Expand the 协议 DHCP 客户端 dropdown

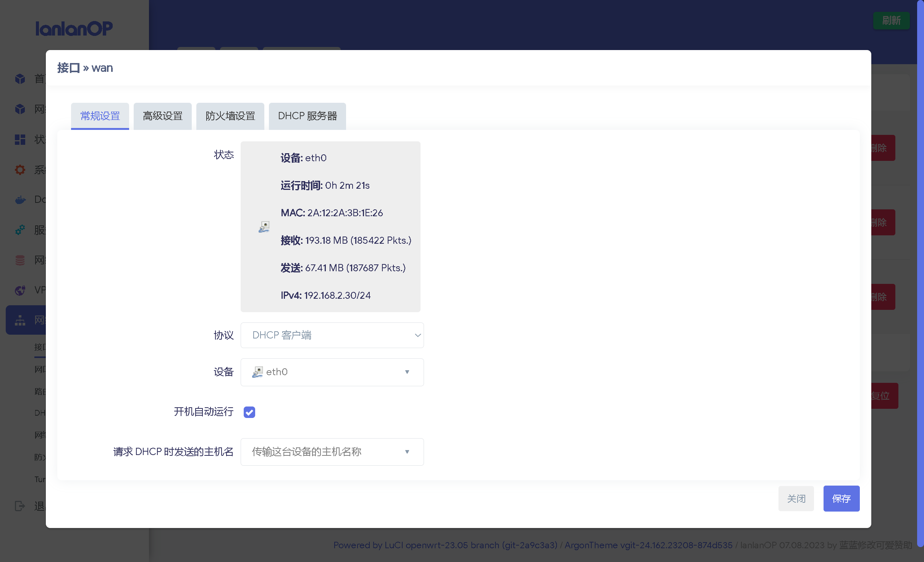pyautogui.click(x=332, y=335)
